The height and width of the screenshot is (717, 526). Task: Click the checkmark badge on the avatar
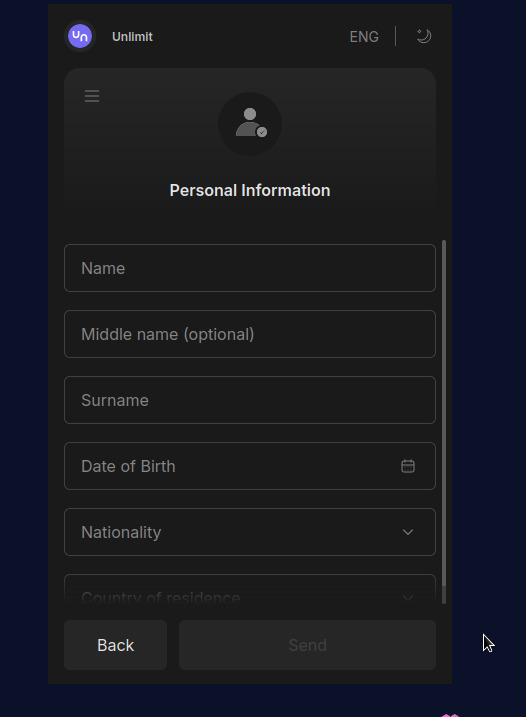pyautogui.click(x=262, y=132)
